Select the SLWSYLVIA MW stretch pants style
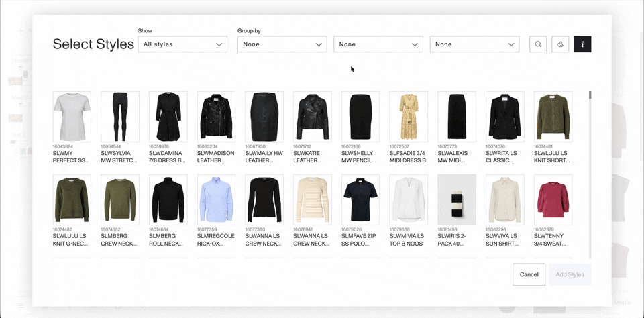Viewport: 644px width, 318px height. pos(120,117)
